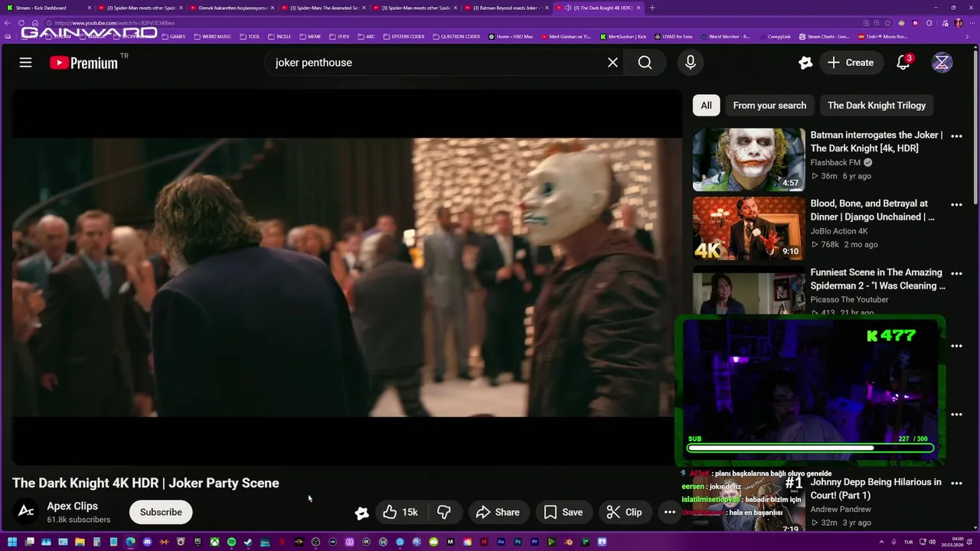Viewport: 980px width, 551px height.
Task: Click the sparkle icon beside the like button
Action: click(362, 513)
